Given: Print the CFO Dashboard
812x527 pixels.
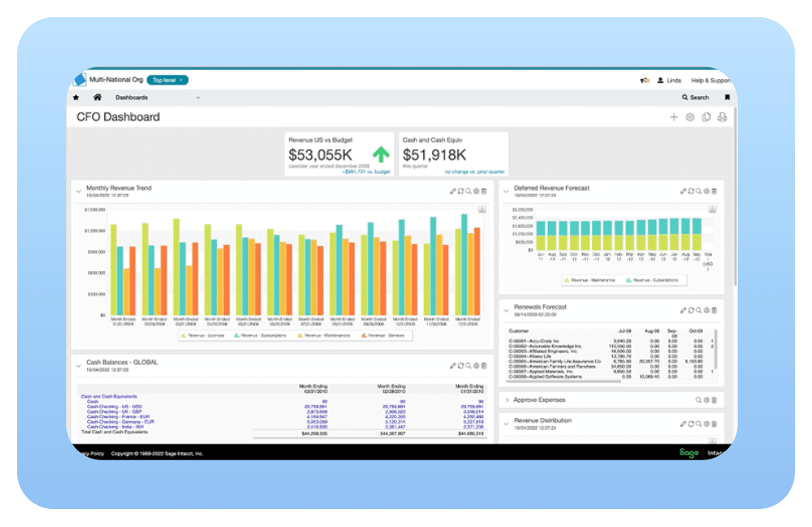Looking at the screenshot, I should (x=722, y=117).
